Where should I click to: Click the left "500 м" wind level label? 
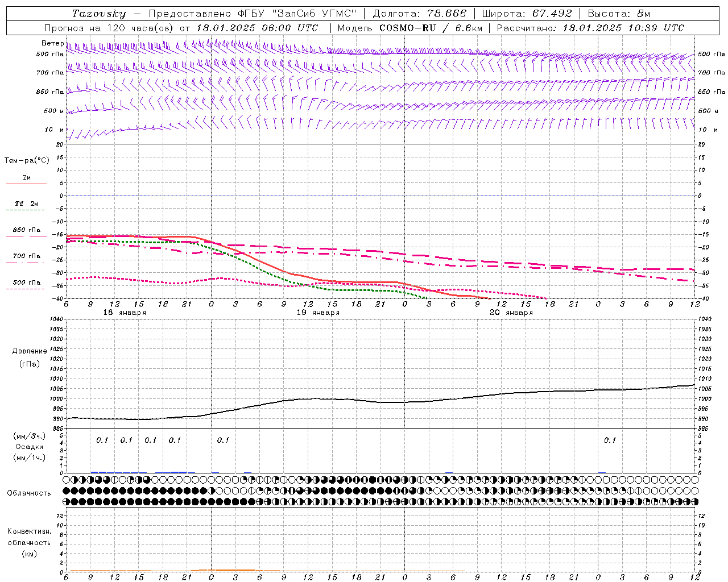pyautogui.click(x=55, y=111)
